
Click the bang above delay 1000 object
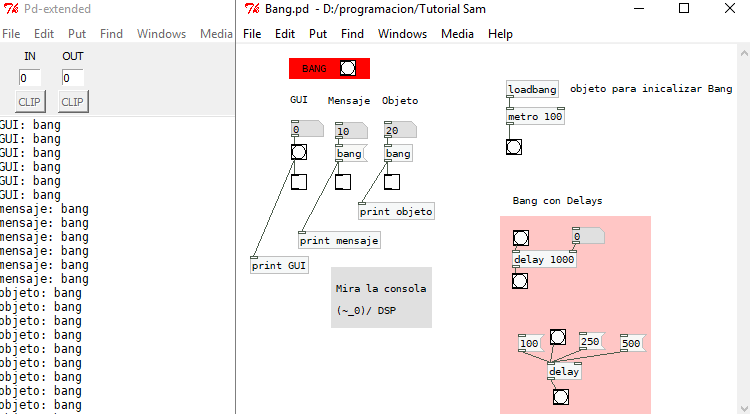point(521,238)
